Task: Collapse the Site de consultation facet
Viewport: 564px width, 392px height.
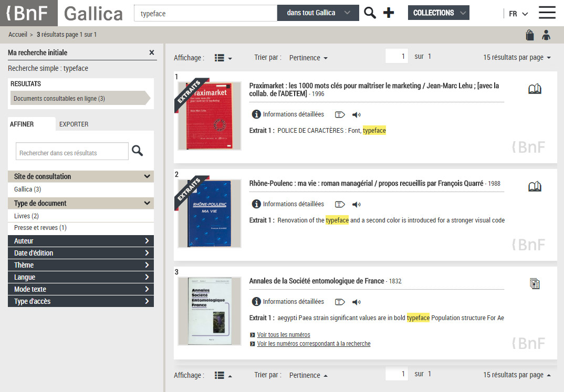Action: tap(80, 176)
